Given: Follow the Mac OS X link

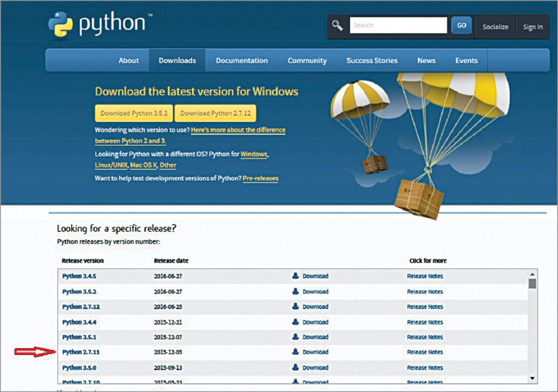Looking at the screenshot, I should click(x=143, y=165).
